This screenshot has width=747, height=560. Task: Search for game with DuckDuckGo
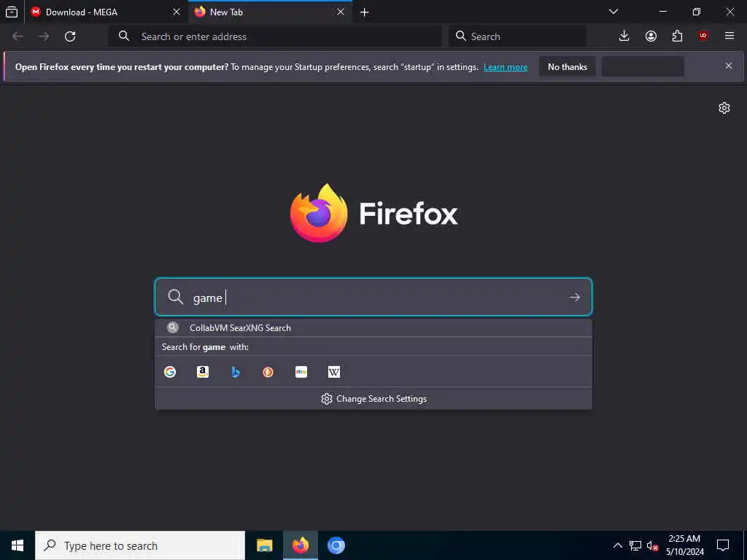(268, 372)
